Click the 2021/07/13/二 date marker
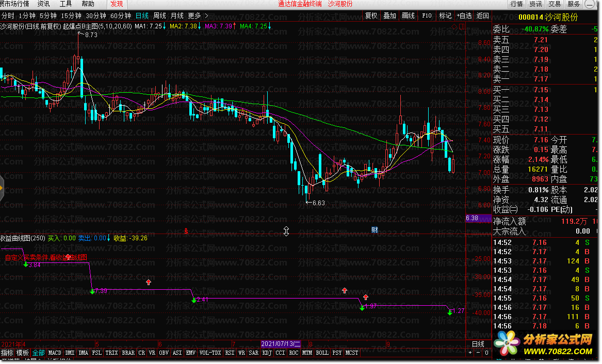 [281, 344]
